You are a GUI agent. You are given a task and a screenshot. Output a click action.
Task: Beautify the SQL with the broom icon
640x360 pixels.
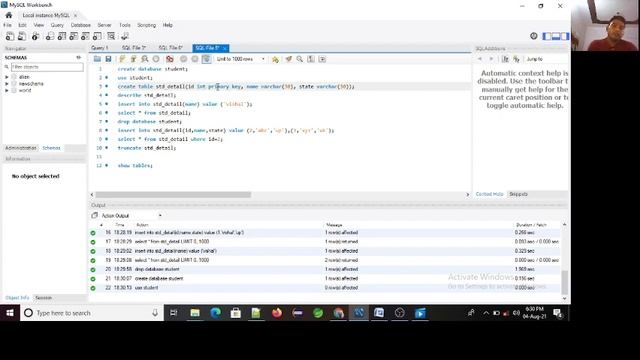click(x=289, y=59)
